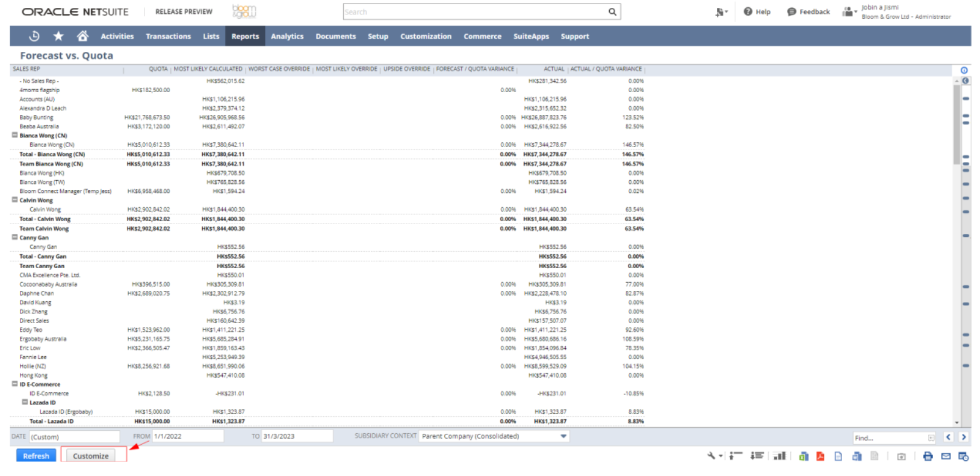Viewport: 980px width, 476px height.
Task: Export the report to PDF
Action: pyautogui.click(x=820, y=456)
